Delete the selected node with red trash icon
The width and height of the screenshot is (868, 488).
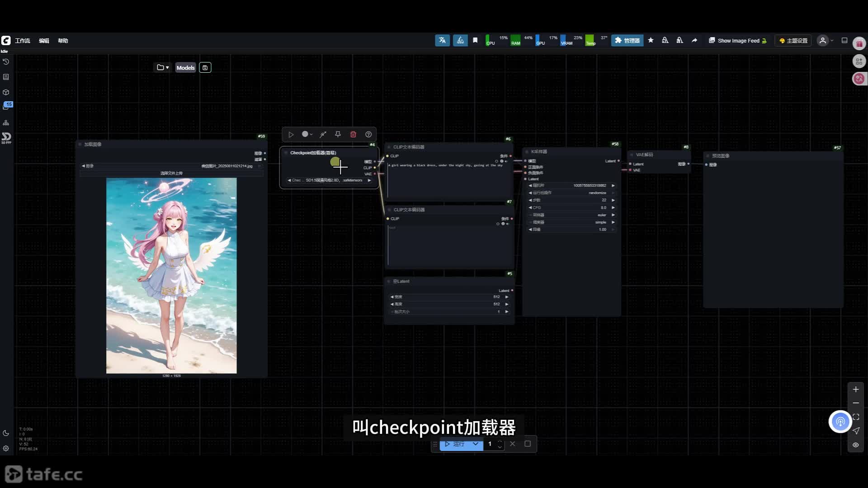353,134
